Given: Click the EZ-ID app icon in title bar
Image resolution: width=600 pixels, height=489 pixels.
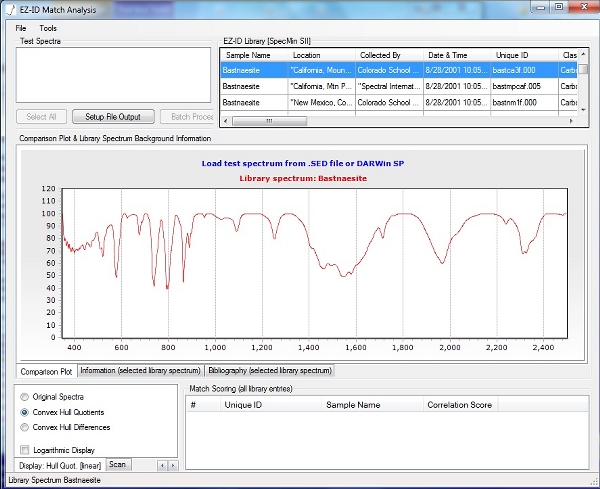Looking at the screenshot, I should tap(10, 8).
